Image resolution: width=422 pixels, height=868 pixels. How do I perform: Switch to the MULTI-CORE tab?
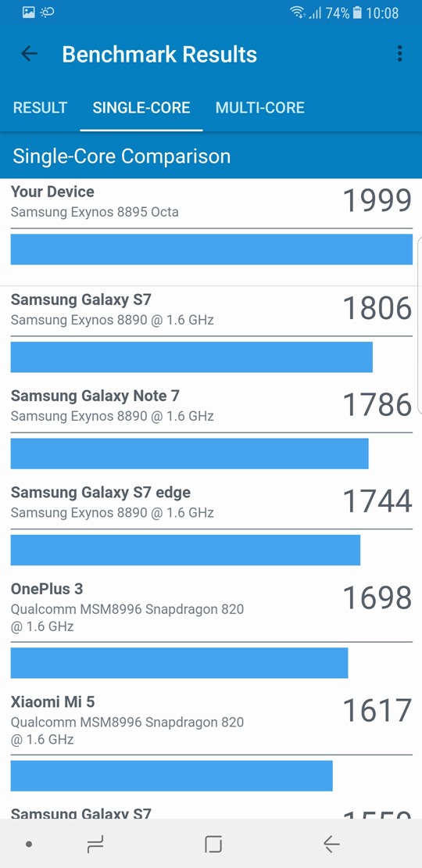[260, 107]
